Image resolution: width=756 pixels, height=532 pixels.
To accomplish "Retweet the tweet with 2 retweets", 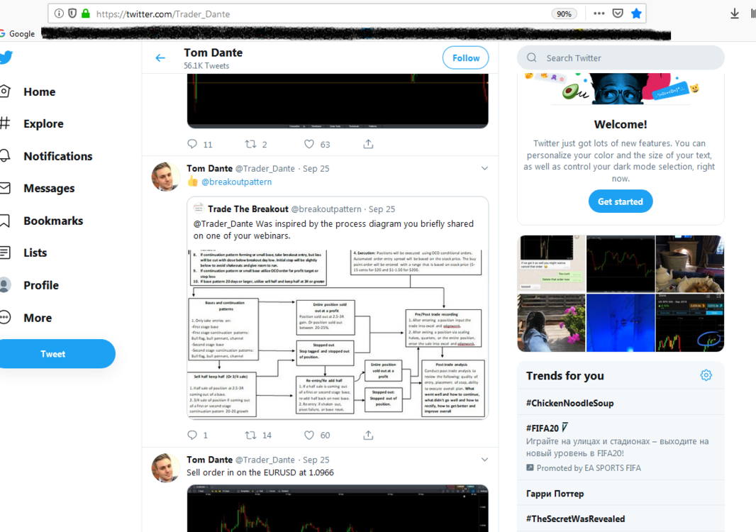I will point(251,144).
